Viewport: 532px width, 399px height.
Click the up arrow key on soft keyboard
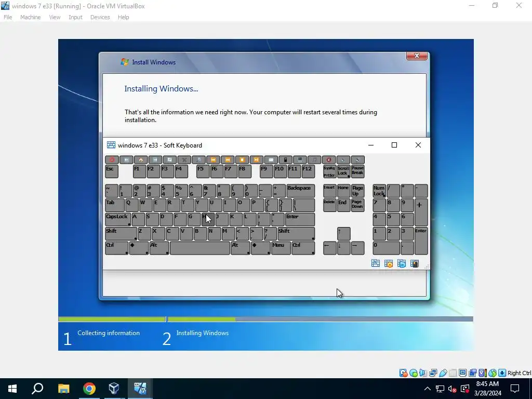click(343, 234)
